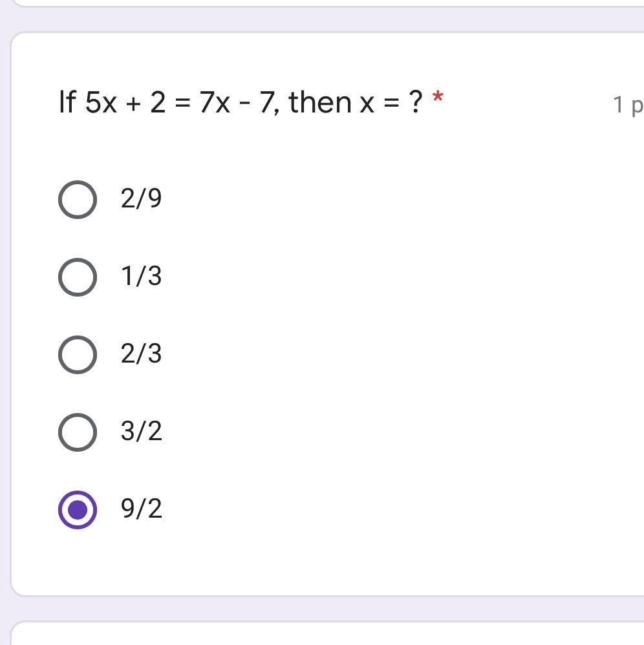Click the "1 p" points indicator
Screen dimensions: 644x645
[x=627, y=104]
